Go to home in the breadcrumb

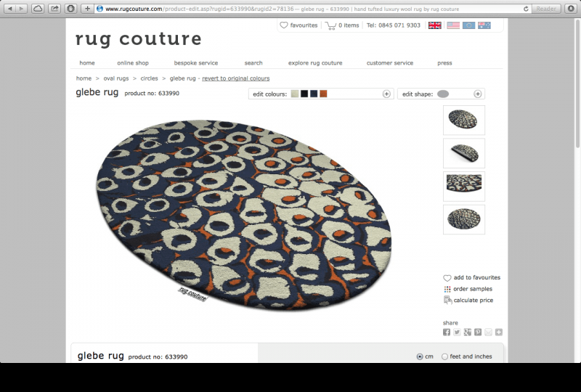(x=84, y=78)
